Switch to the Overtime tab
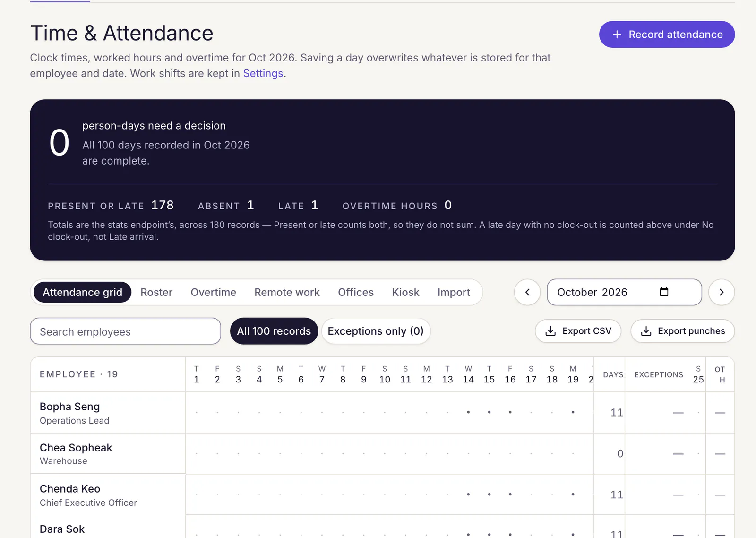The image size is (756, 538). click(214, 292)
